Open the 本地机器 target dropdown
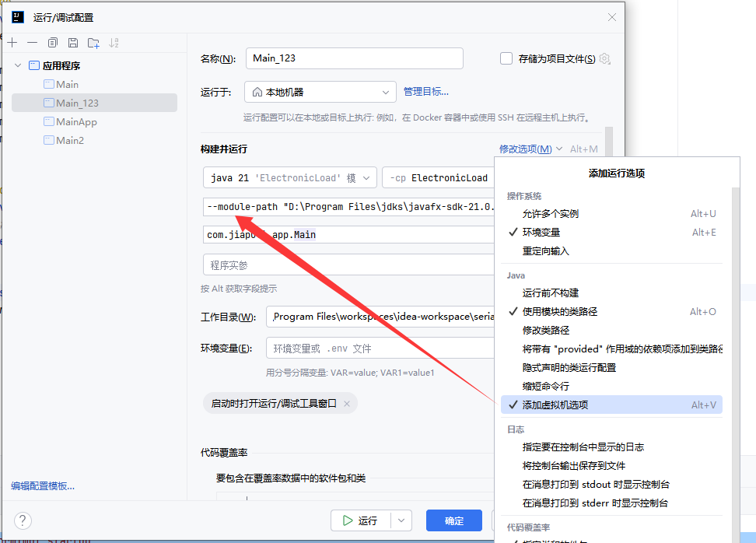This screenshot has width=756, height=543. click(x=320, y=91)
